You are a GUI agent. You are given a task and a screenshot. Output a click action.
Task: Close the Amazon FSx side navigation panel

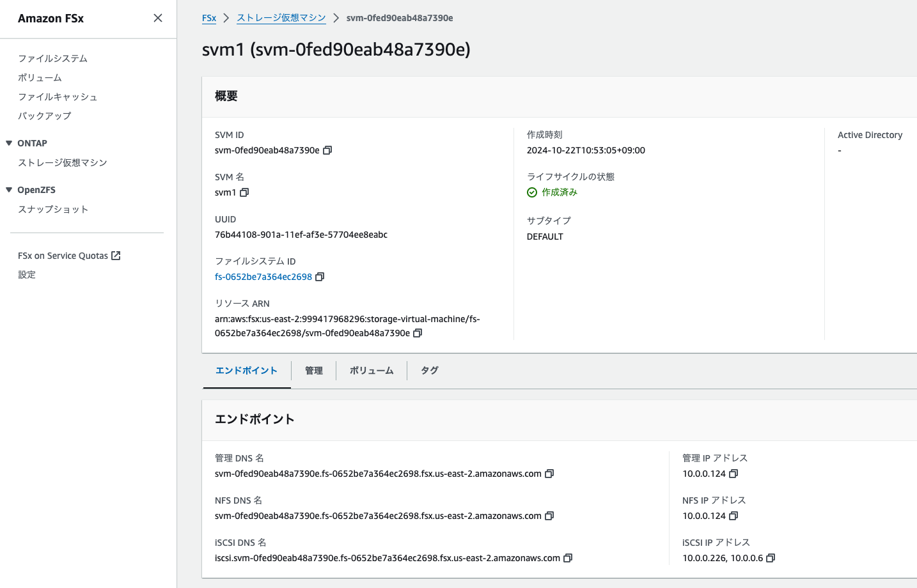click(158, 18)
